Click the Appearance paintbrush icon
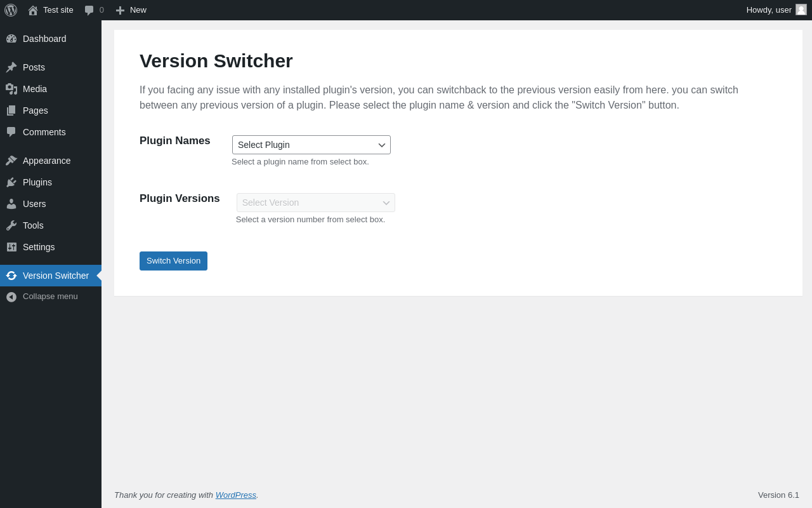 [11, 161]
